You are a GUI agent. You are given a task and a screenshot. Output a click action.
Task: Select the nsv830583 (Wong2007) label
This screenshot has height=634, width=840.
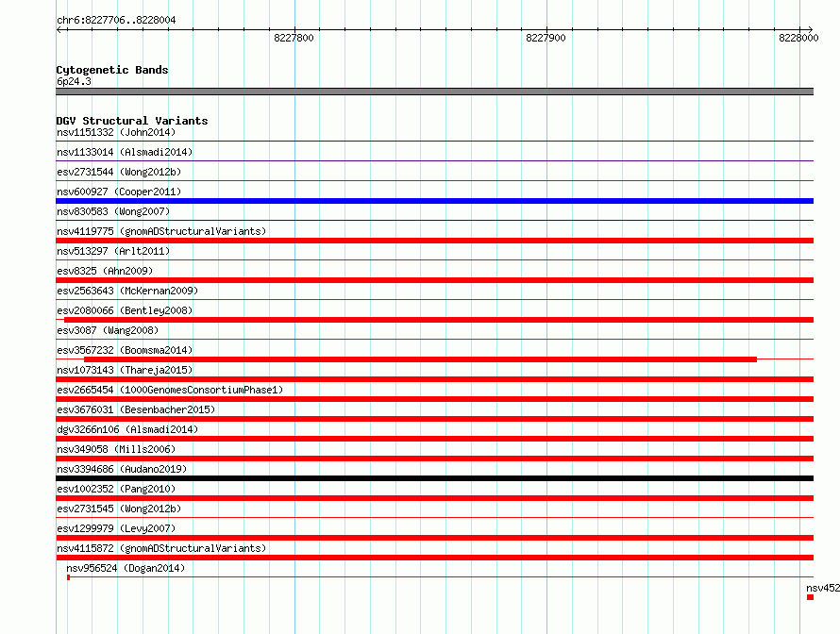pyautogui.click(x=113, y=211)
